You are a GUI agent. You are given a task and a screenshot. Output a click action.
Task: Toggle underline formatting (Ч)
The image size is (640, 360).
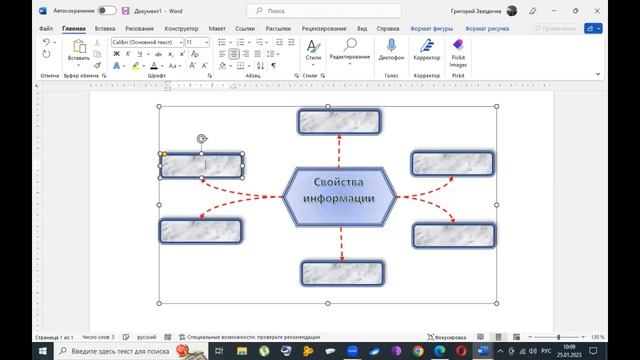click(x=140, y=54)
